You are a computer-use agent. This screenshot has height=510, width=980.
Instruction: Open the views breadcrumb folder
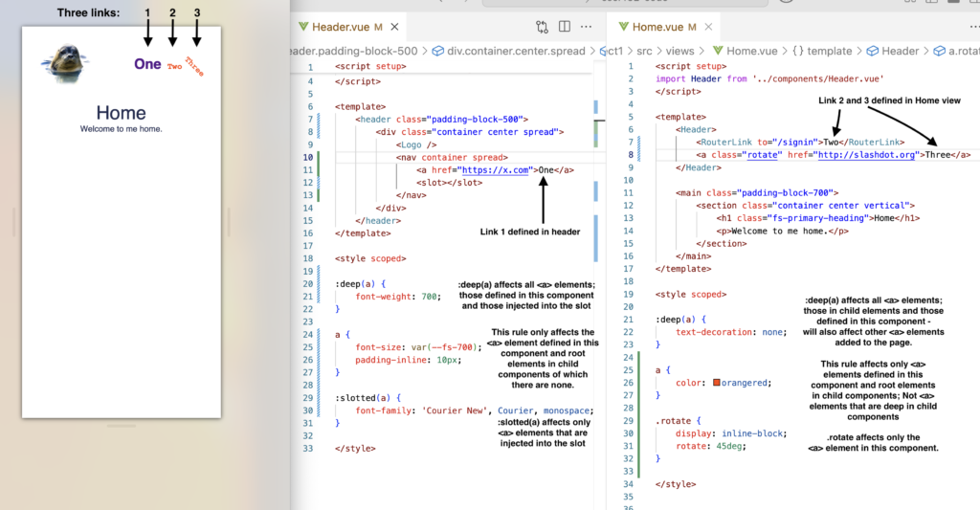pos(679,52)
